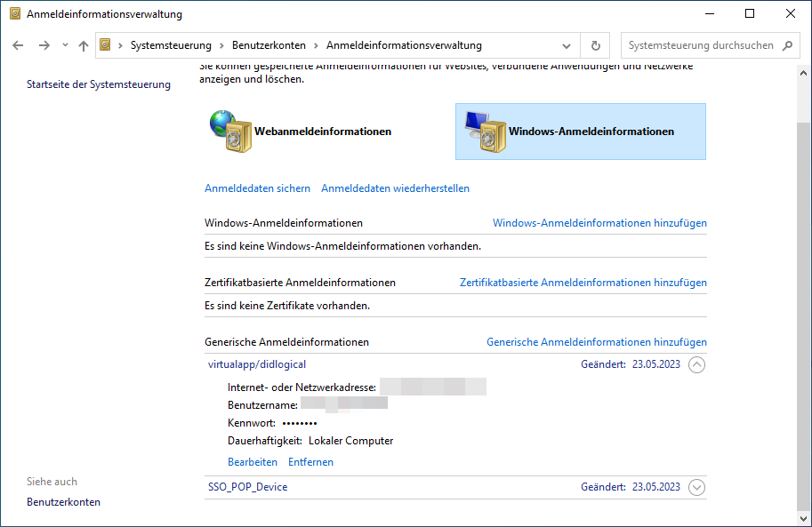Click Entfernen for virtualapp/didlogical
This screenshot has height=527, width=812.
[310, 462]
